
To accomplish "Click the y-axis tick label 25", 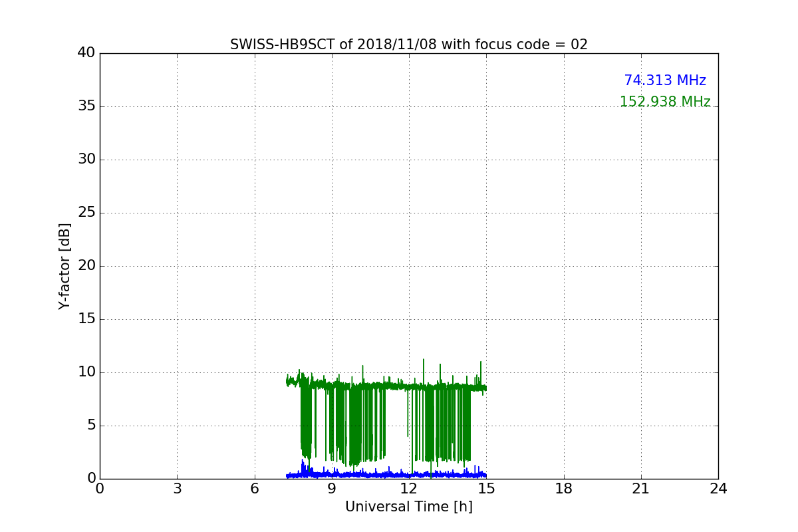I will 86,213.
